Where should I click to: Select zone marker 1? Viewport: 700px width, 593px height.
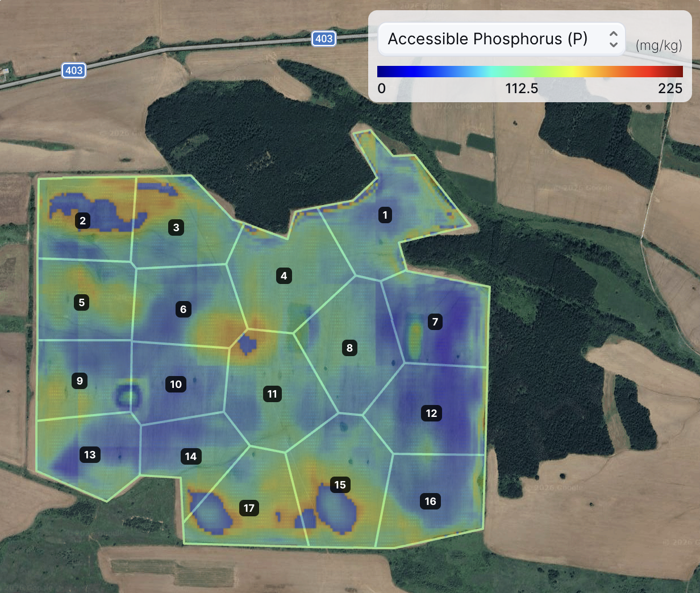pyautogui.click(x=385, y=215)
